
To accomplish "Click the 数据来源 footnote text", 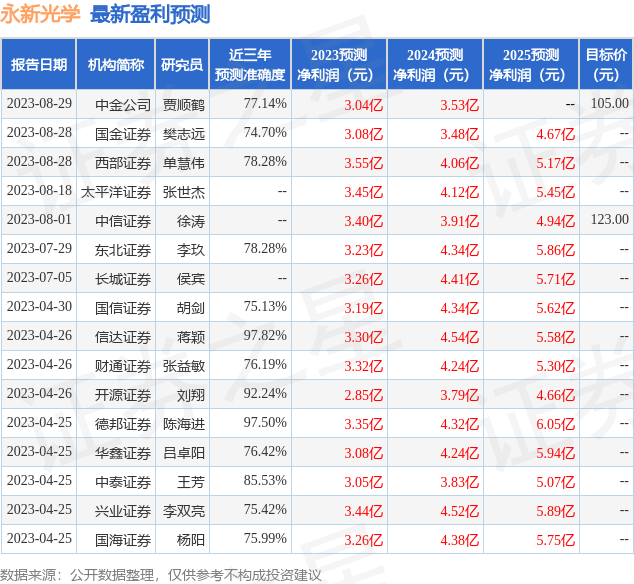I will tap(161, 575).
